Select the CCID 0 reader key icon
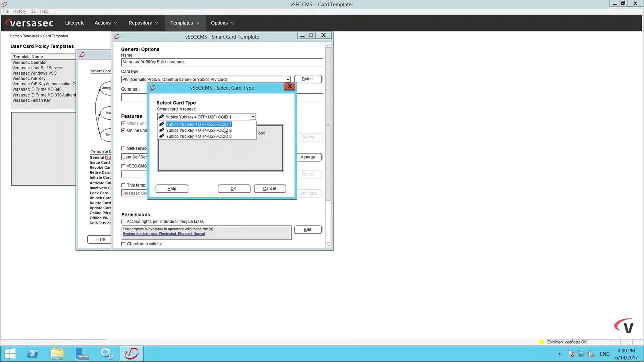 click(162, 136)
